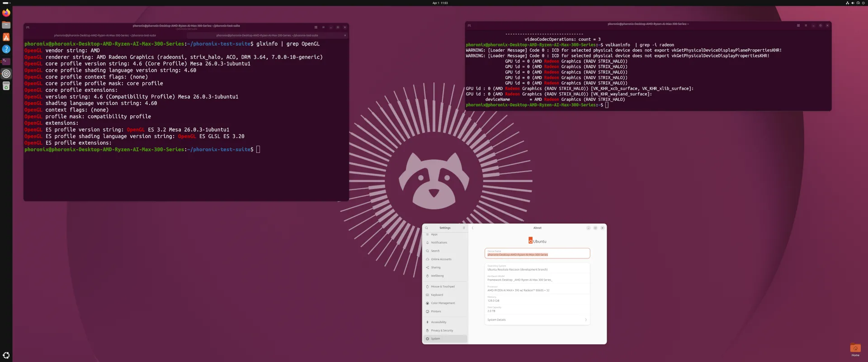This screenshot has width=868, height=362.
Task: Click the new tab icon in left terminal
Action: coord(28,27)
